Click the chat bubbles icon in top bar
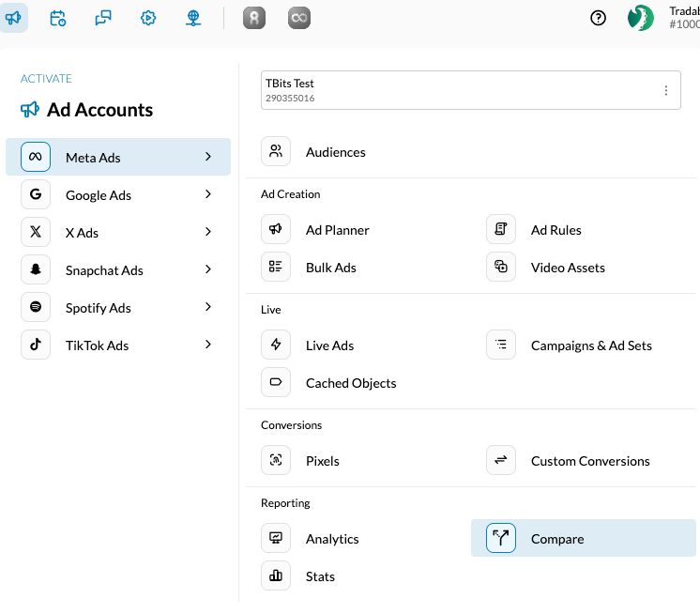 (x=103, y=18)
